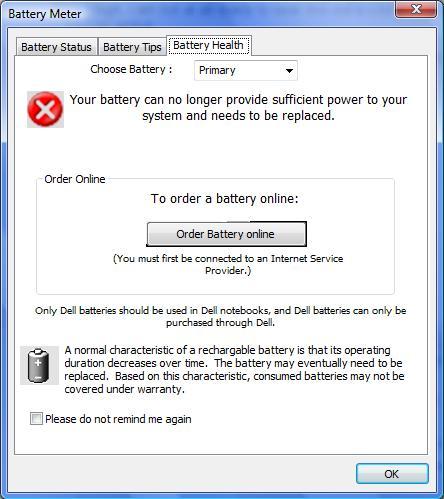Open the Battery Tips tab
This screenshot has height=499, width=444.
tap(132, 47)
